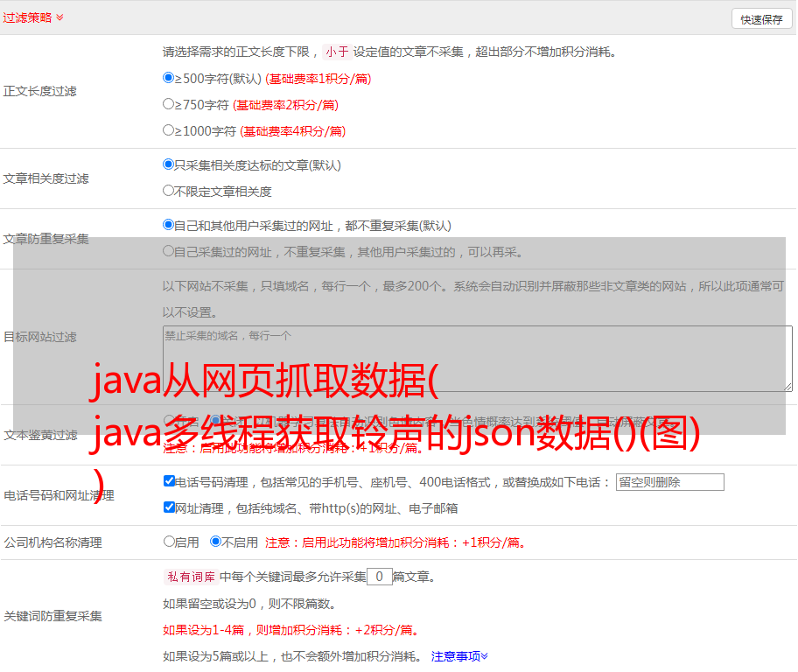Click the 如果留空或设为0，则不限篇数 text

tap(250, 605)
